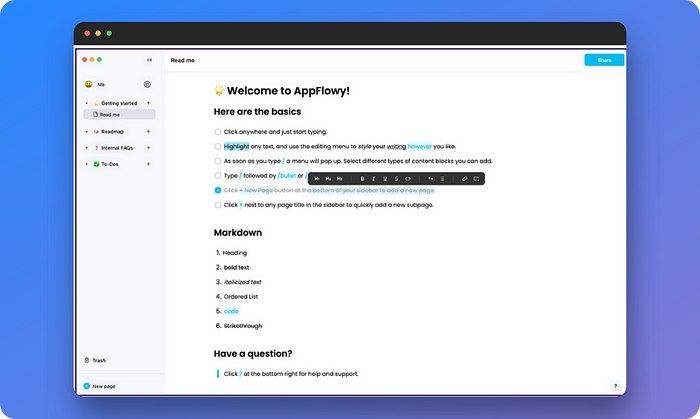Image resolution: width=700 pixels, height=419 pixels.
Task: Apply Heading 3 from floating toolbar
Action: 340,178
